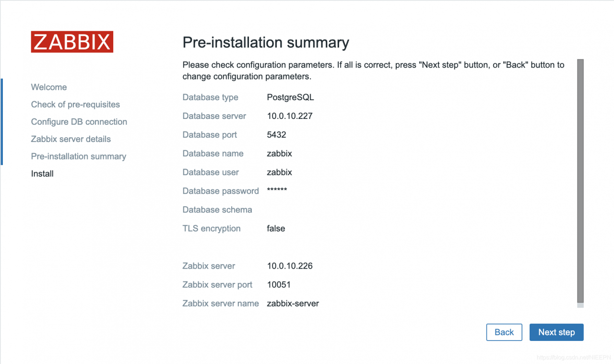Click the scrollbar bottom end

click(x=580, y=305)
